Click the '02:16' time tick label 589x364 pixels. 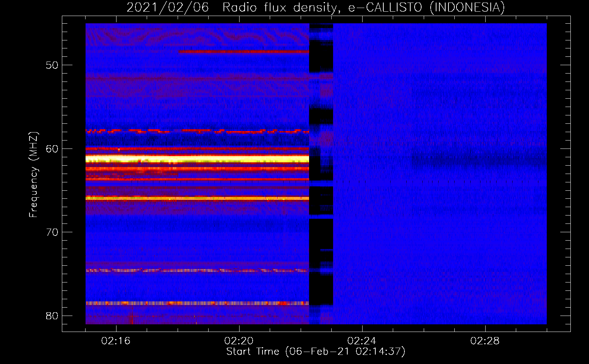click(116, 341)
